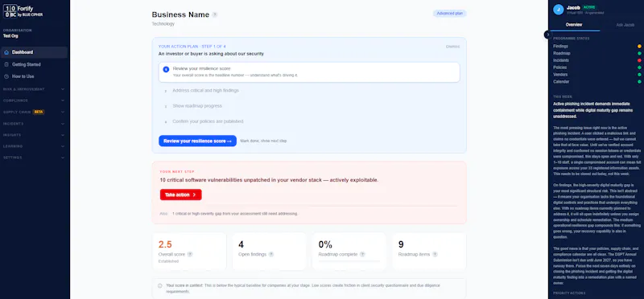
Task: Switch to the Ask Jacob tab
Action: pyautogui.click(x=625, y=25)
